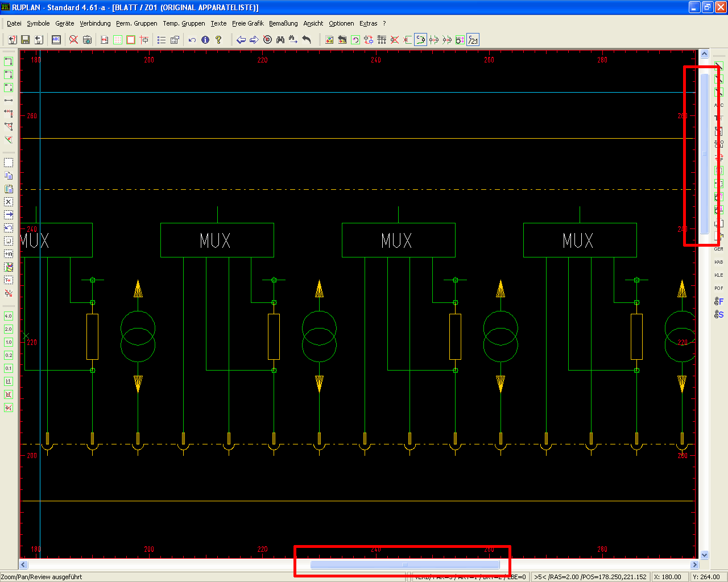Screen dimensions: 728x582
Task: Select the simple line connection tool
Action: [x=9, y=100]
